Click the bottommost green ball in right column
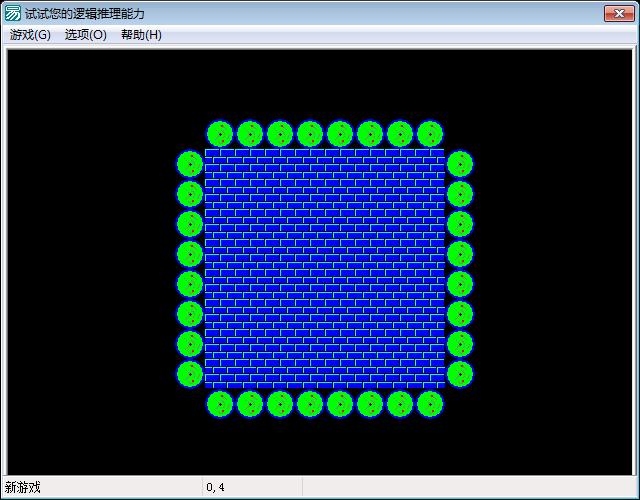This screenshot has height=500, width=640. pos(460,374)
